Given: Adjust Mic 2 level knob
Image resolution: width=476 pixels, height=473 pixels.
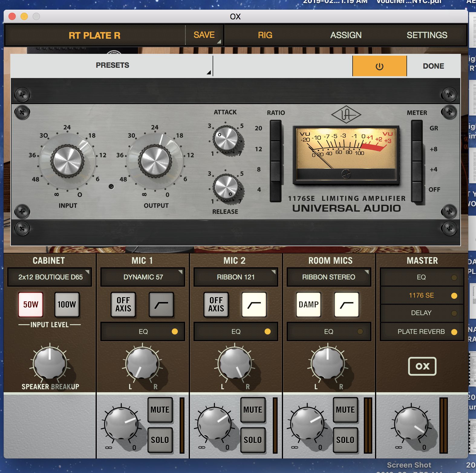Looking at the screenshot, I should click(x=214, y=423).
